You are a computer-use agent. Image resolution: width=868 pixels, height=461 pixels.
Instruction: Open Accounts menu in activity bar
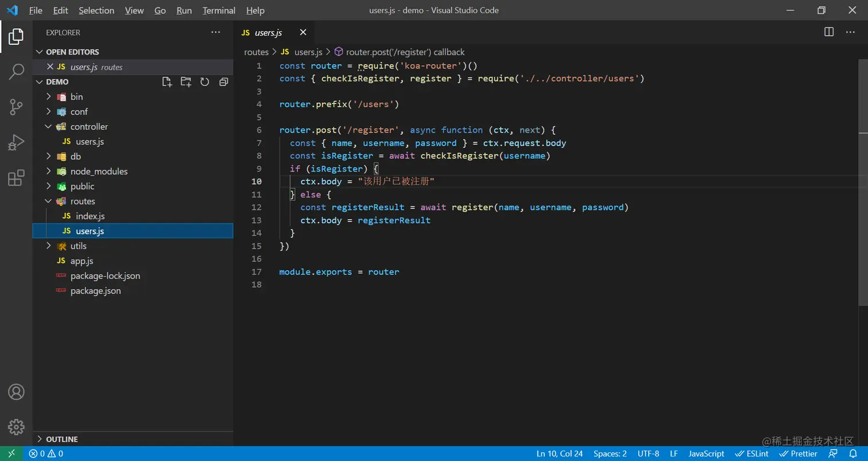(x=16, y=392)
